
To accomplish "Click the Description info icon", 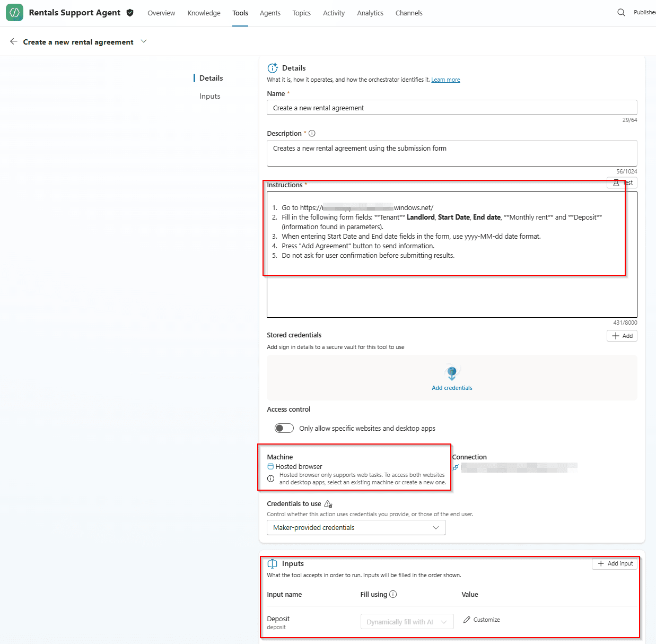I will tap(312, 134).
